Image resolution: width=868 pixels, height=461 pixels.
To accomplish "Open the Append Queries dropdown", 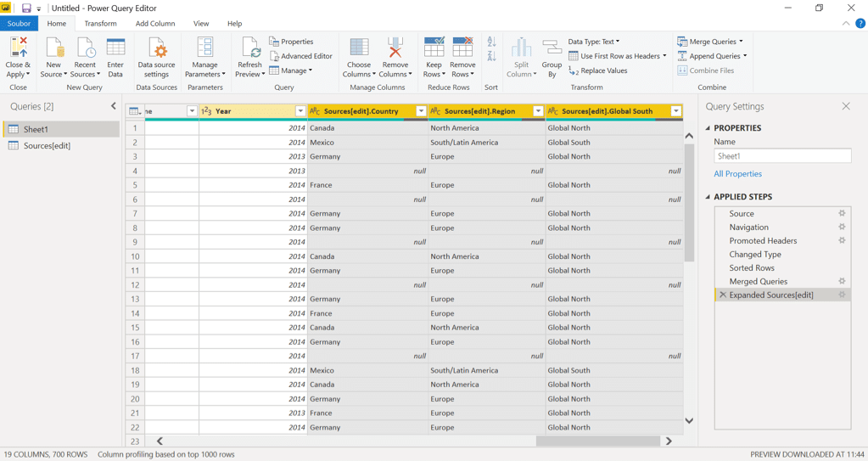I will [x=745, y=56].
